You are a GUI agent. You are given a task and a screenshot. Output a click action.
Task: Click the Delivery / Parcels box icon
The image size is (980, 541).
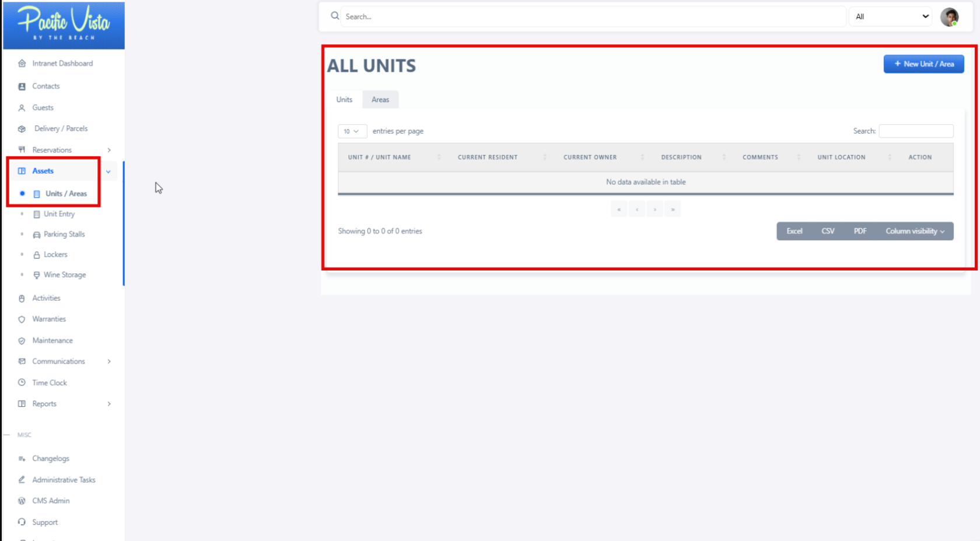pos(22,129)
